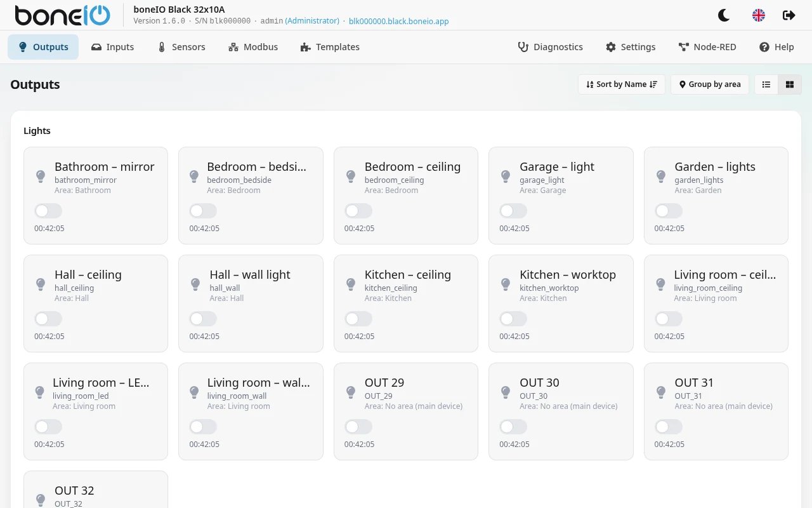Screen dimensions: 812x508
Task: Click the Lights section heading
Action: pyautogui.click(x=37, y=131)
